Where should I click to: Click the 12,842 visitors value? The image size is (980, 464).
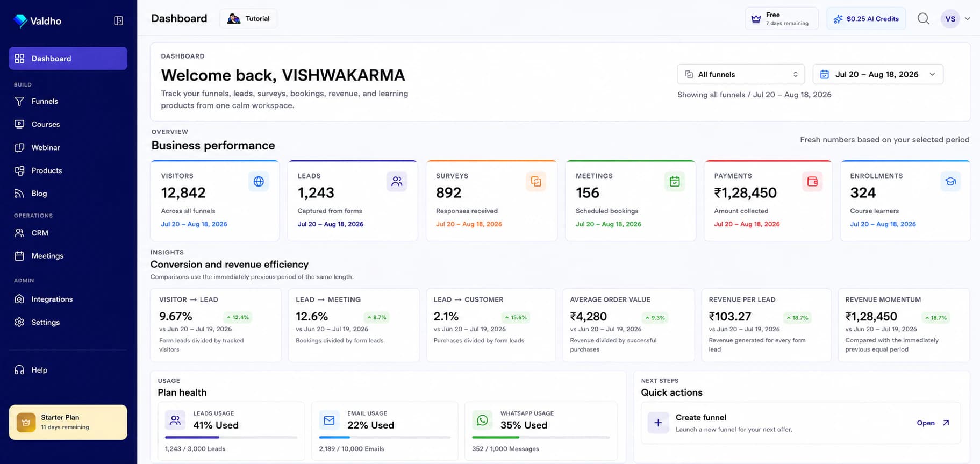(x=183, y=192)
